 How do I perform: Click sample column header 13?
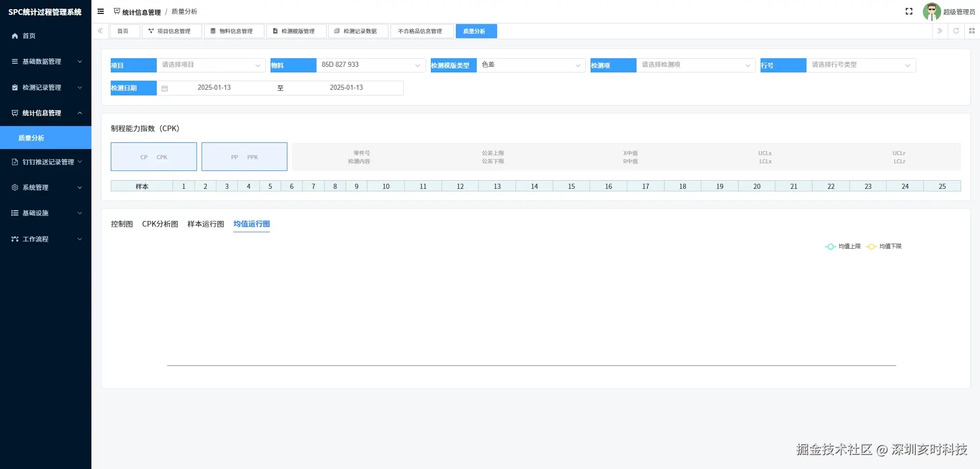[497, 186]
